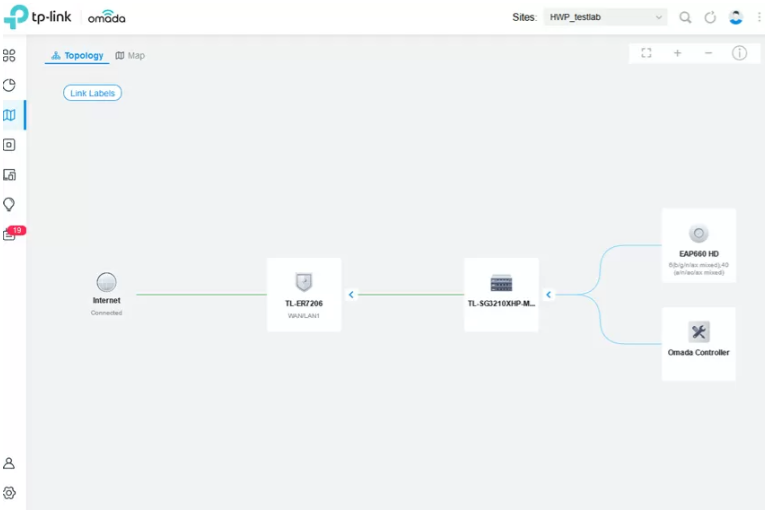Select the Map icon in left sidebar
Viewport: 765px width, 512px height.
[x=9, y=115]
